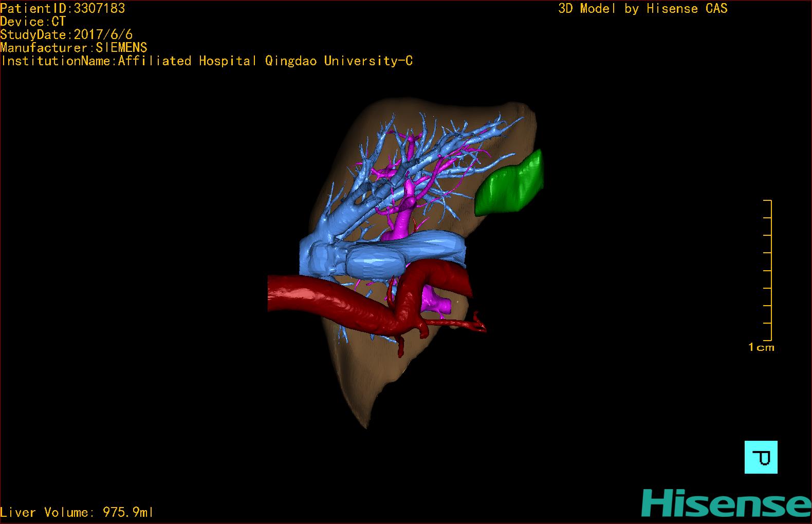This screenshot has height=524, width=812.
Task: Click the '1cm' scale label
Action: coord(761,347)
